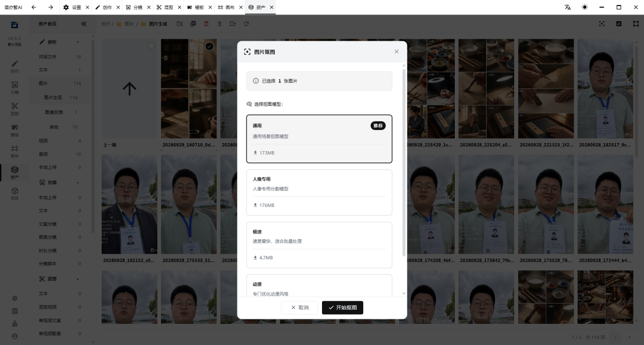Click the 开始抠图 start button
Screen dimensions: 644x345
pos(343,307)
